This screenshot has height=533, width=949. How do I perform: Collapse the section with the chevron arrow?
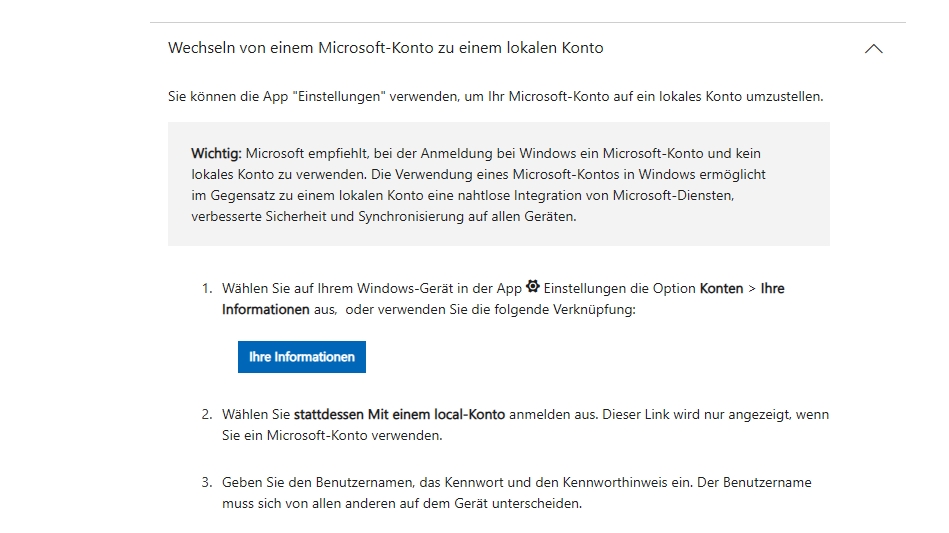point(873,48)
